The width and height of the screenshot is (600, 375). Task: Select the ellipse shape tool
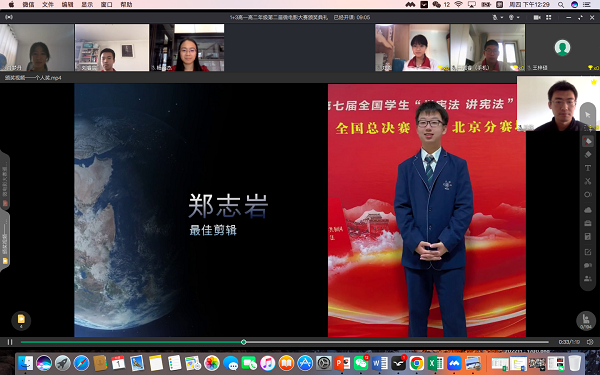588,195
